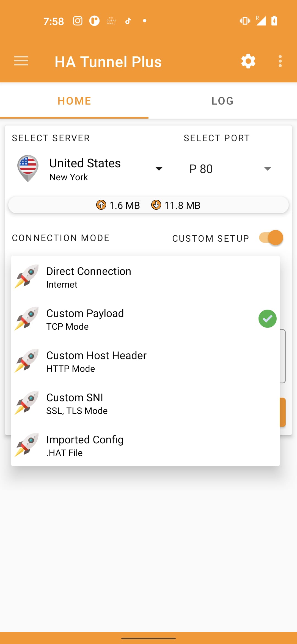This screenshot has height=644, width=297.
Task: Click the United States flag server pin
Action: [28, 168]
